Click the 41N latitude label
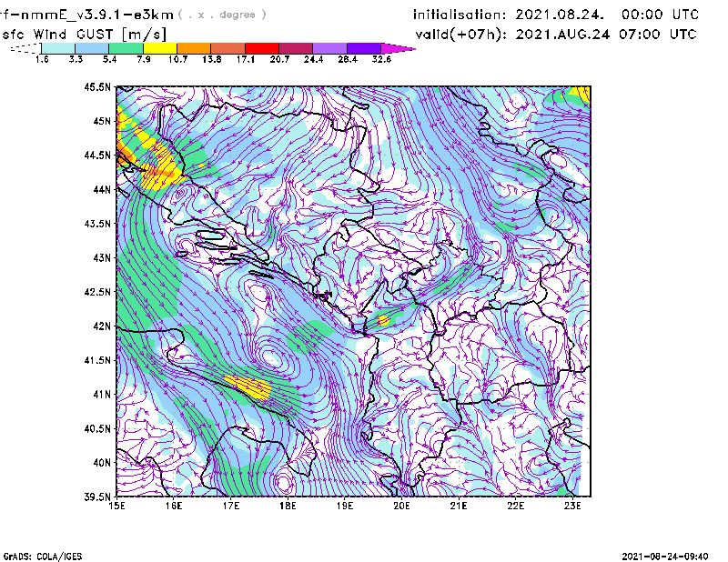The height and width of the screenshot is (562, 728). [102, 394]
